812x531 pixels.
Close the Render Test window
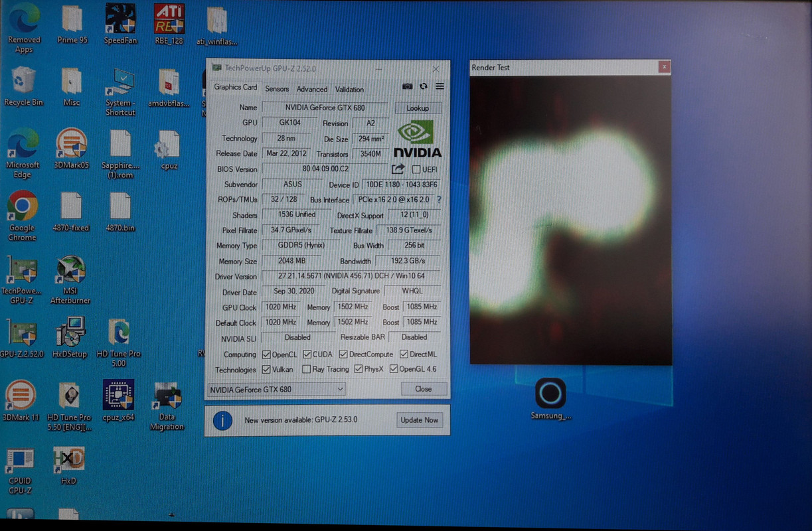[663, 67]
